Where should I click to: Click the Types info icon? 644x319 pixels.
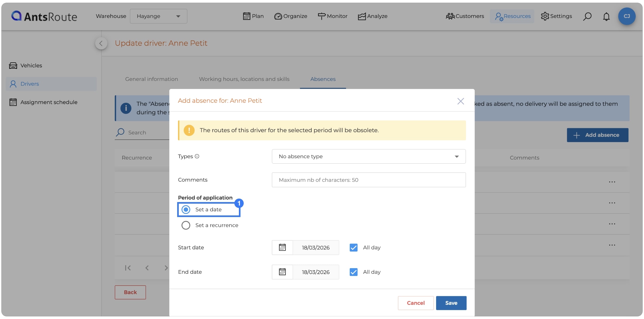point(197,156)
